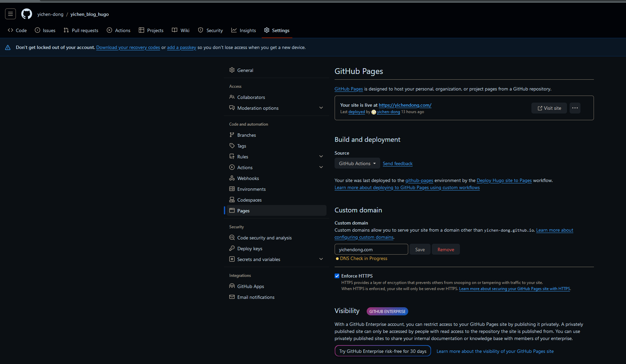Click the Collaborators people icon
626x364 pixels.
click(x=232, y=97)
